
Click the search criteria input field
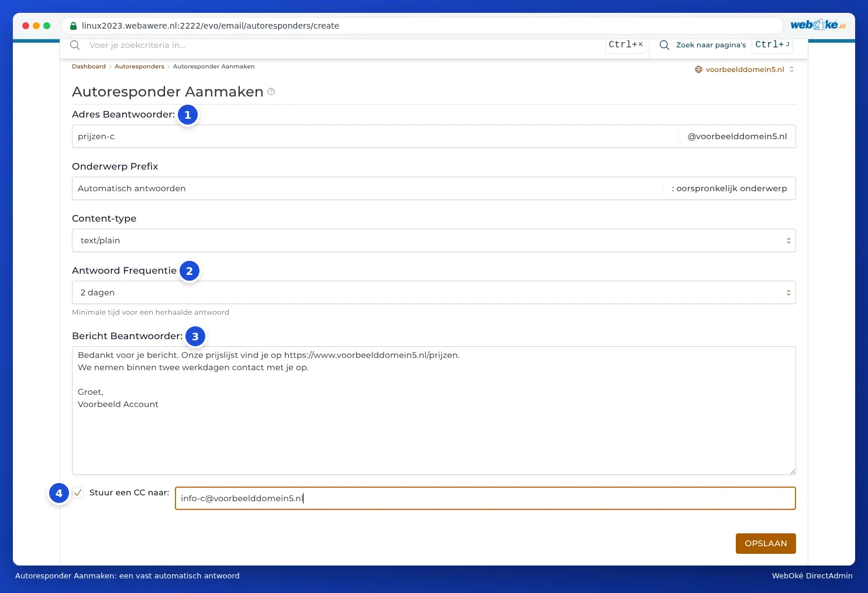coord(345,45)
